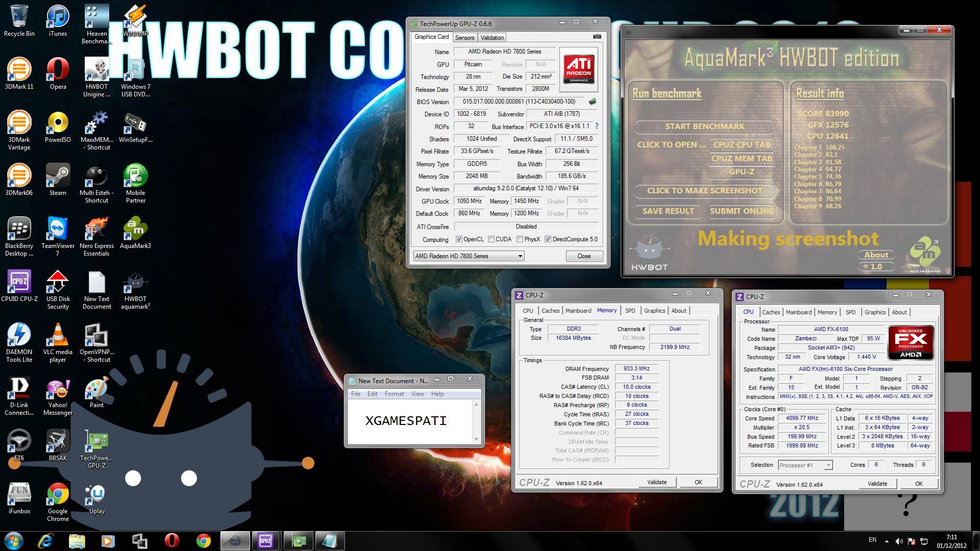Open the Recycle Bin desktop icon

19,21
